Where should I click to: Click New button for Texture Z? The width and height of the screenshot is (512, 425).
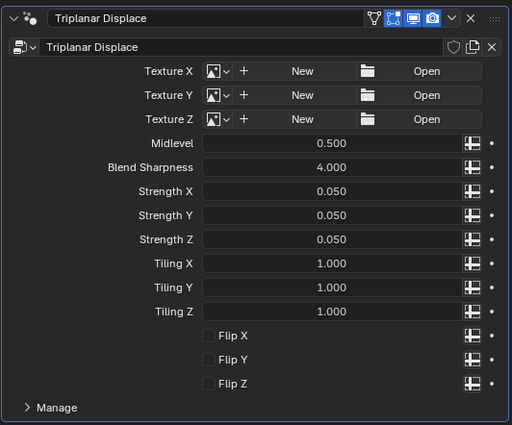click(x=295, y=119)
